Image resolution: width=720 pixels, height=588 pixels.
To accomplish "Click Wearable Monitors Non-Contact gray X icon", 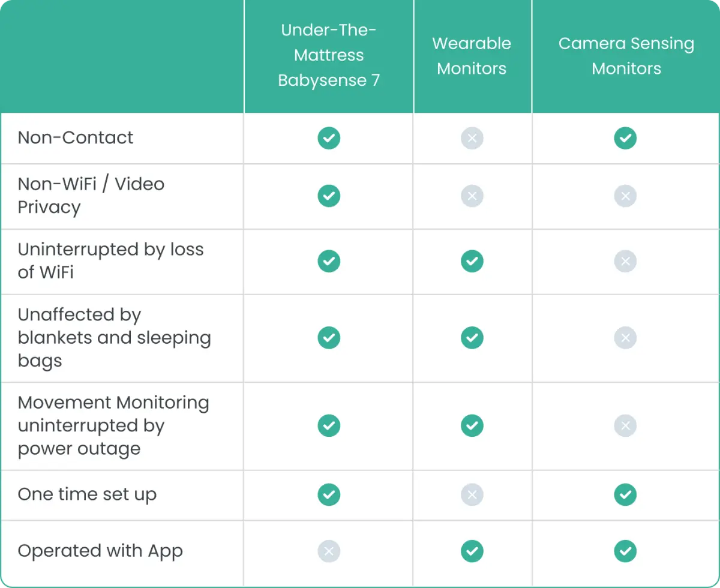I will click(472, 138).
